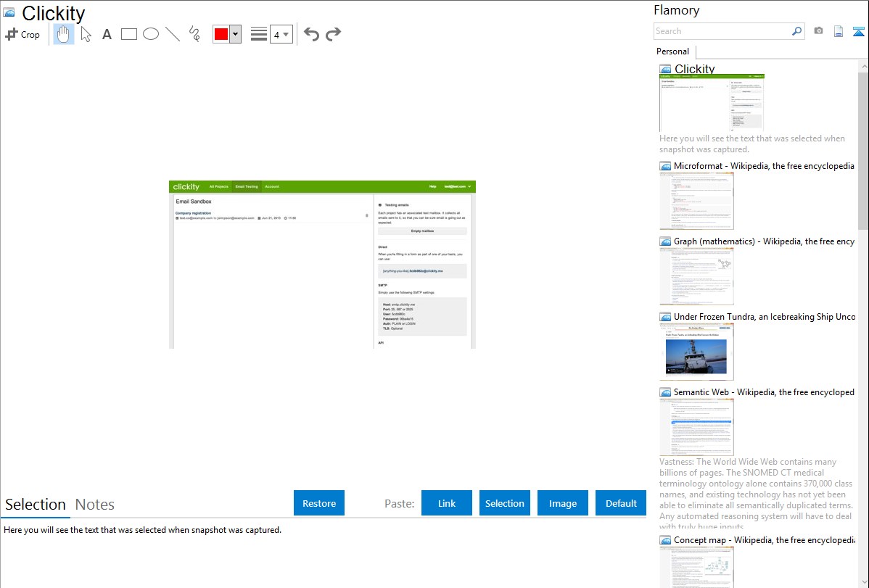This screenshot has width=869, height=588.
Task: Open the line width 4 dropdown
Action: click(x=281, y=34)
